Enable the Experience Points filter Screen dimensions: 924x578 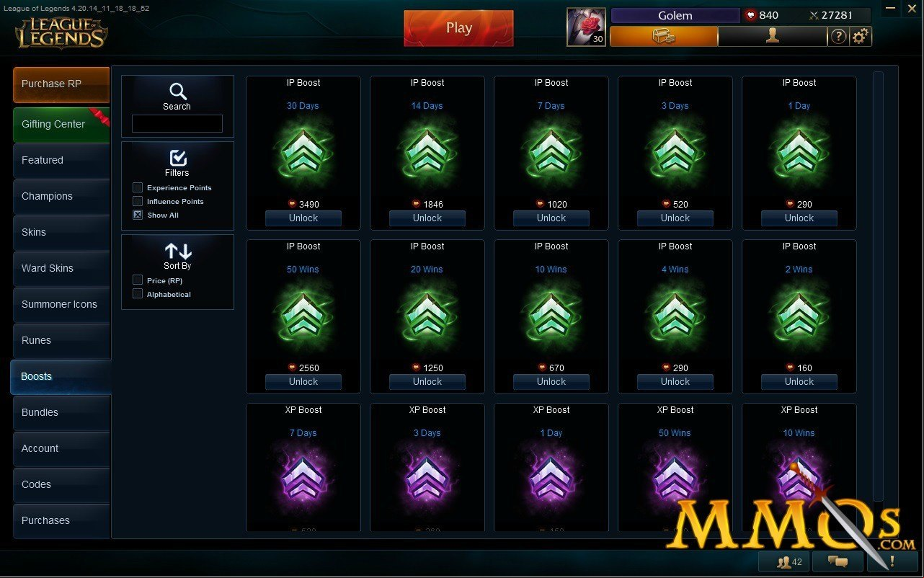[138, 187]
